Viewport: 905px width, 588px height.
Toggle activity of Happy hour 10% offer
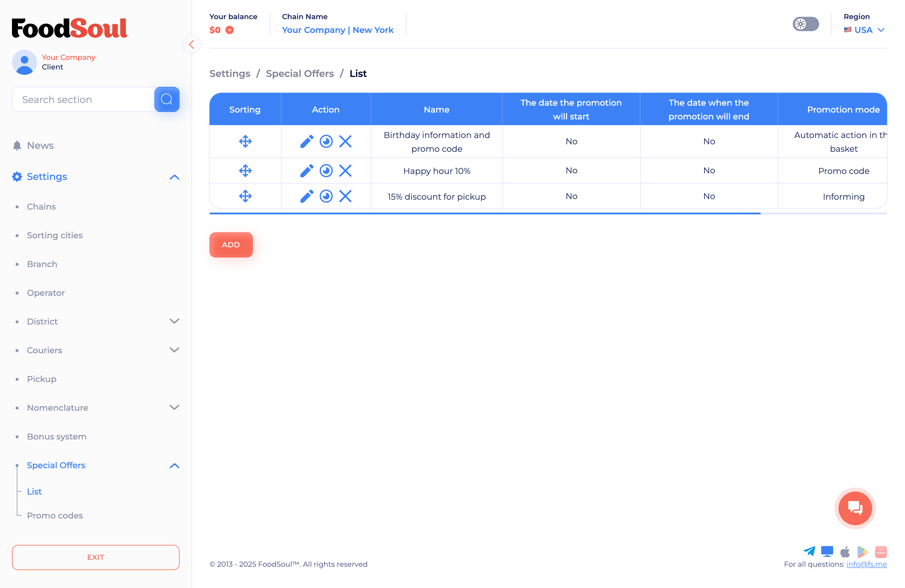coord(326,171)
